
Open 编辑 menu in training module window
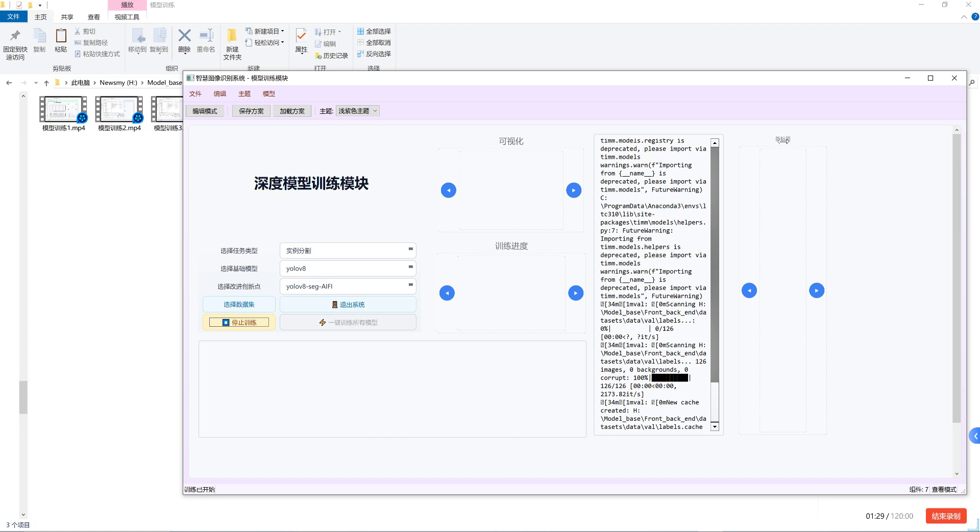pyautogui.click(x=220, y=94)
